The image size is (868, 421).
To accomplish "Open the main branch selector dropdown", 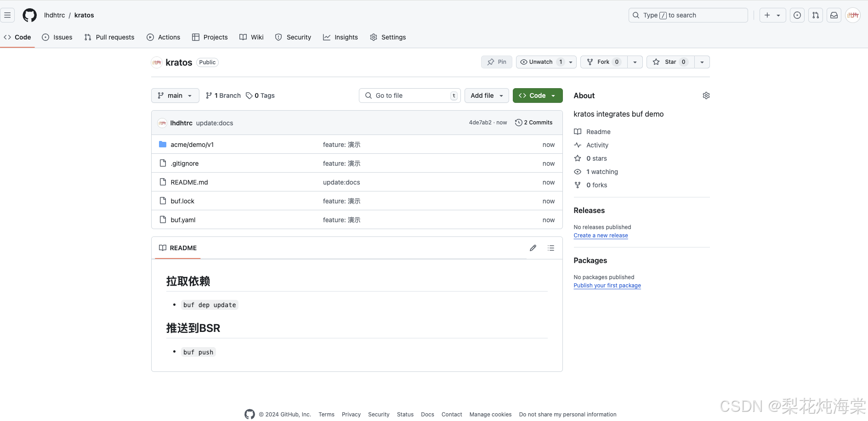I will (x=175, y=95).
